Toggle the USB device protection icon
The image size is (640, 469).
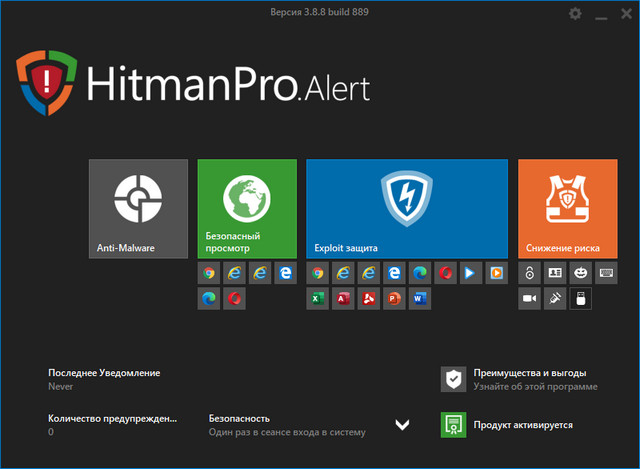click(581, 298)
